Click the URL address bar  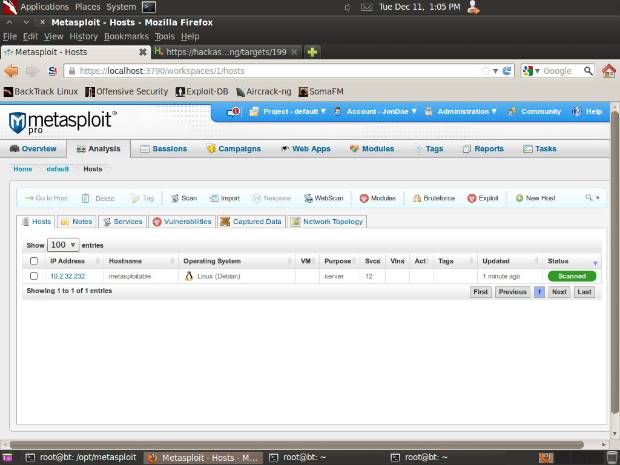pos(270,71)
